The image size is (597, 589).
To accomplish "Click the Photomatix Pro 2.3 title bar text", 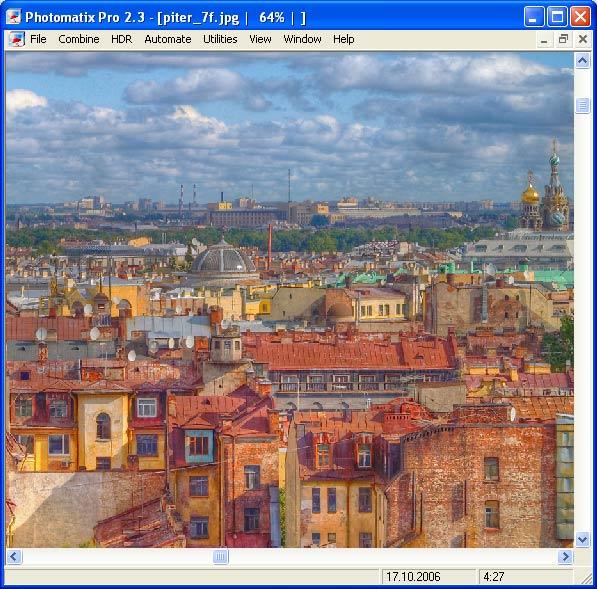I will 85,18.
